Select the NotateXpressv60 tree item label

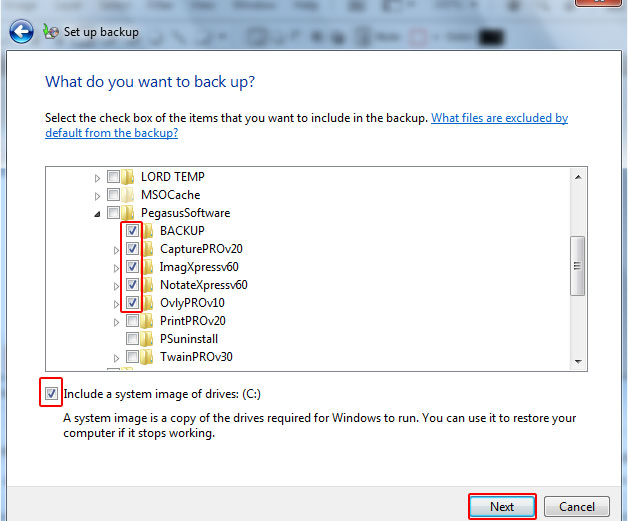coord(203,285)
